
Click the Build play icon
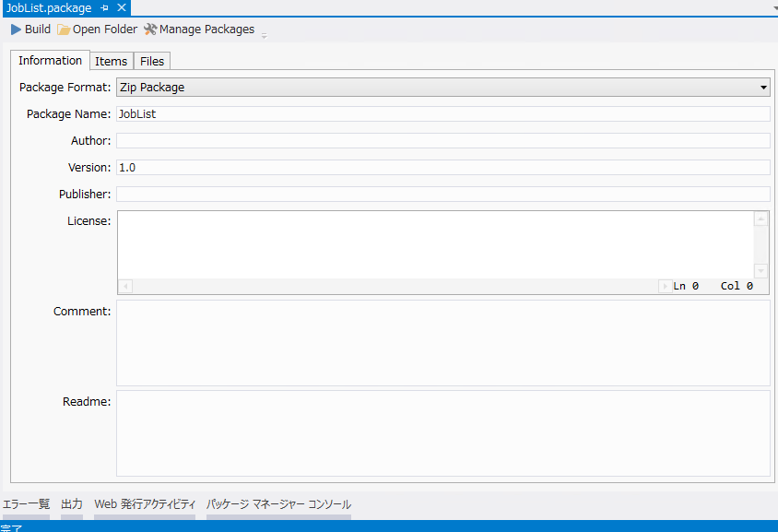tap(16, 30)
